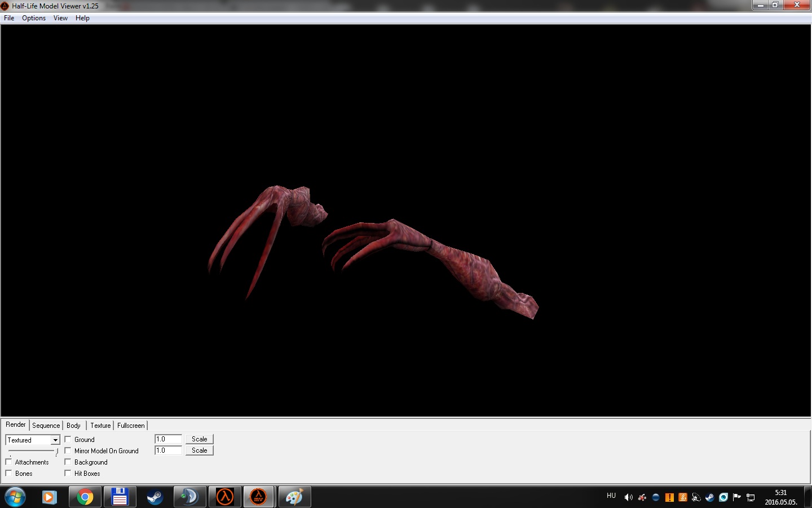Click the blue floppy disk taskbar icon
Image resolution: width=812 pixels, height=508 pixels.
(120, 497)
